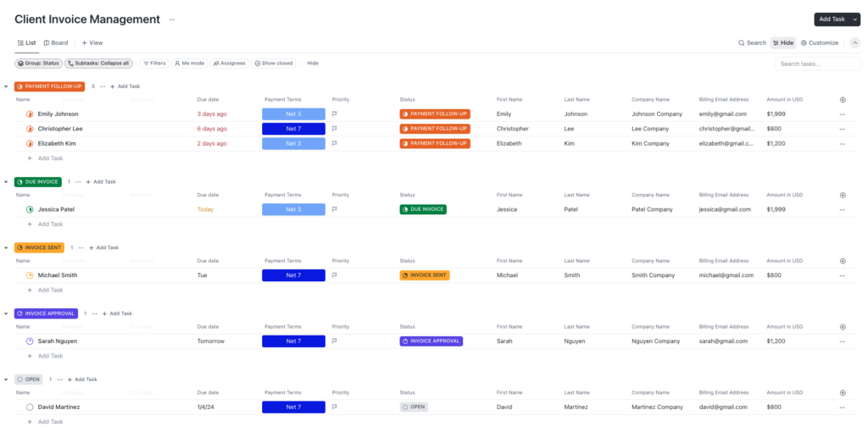The image size is (868, 438).
Task: Add column in Open group header
Action: point(843,392)
